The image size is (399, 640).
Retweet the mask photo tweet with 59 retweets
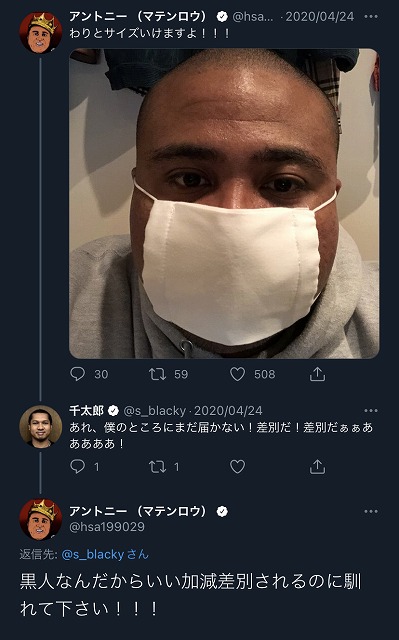[x=157, y=374]
